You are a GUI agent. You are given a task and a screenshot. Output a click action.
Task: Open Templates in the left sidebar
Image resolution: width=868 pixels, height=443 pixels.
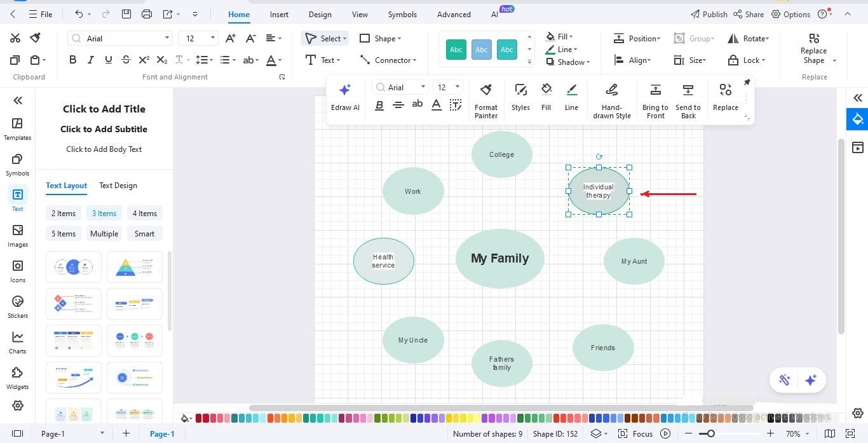[x=17, y=128]
